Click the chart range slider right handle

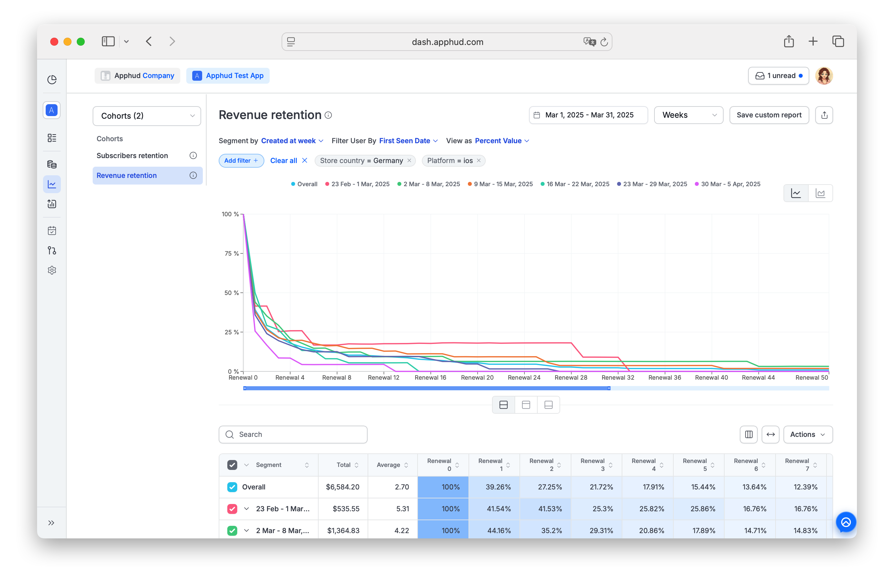609,388
